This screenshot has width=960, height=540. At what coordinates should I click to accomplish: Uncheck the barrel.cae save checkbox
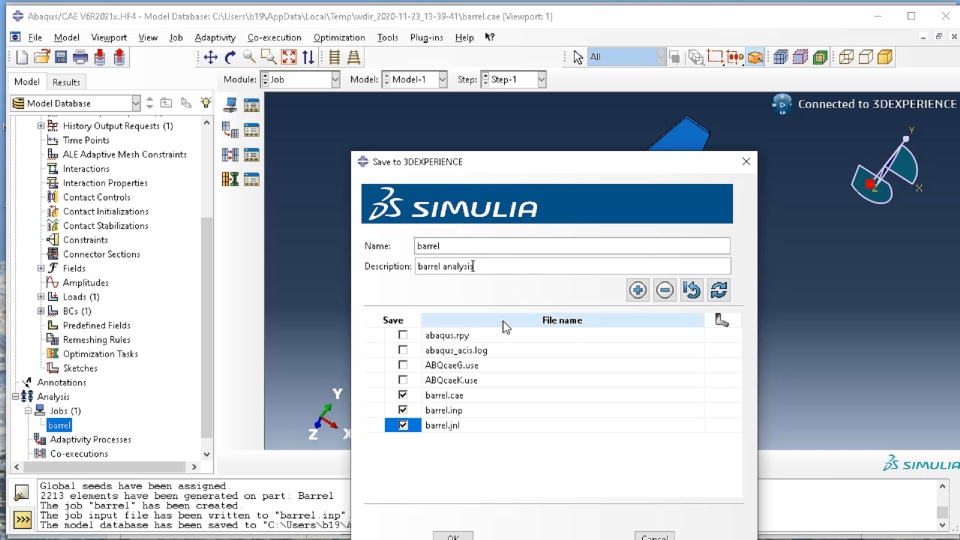coord(402,395)
